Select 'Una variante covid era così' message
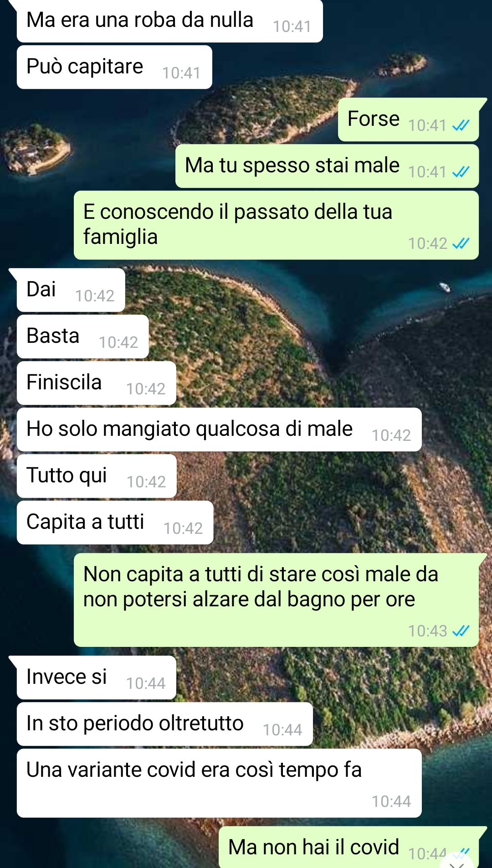 click(219, 783)
